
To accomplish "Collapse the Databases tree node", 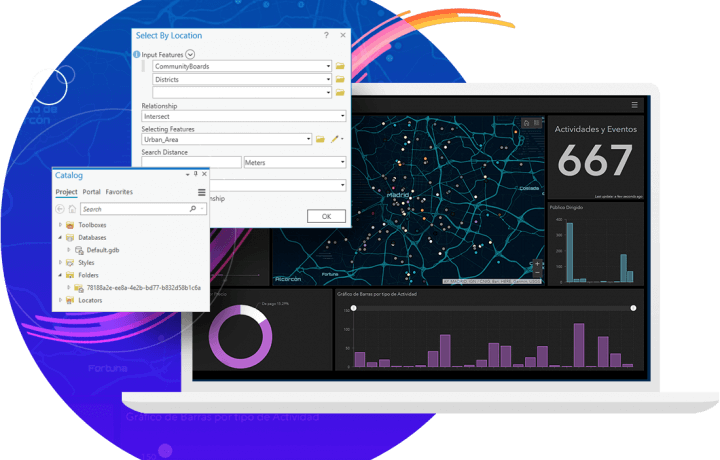I will [59, 238].
